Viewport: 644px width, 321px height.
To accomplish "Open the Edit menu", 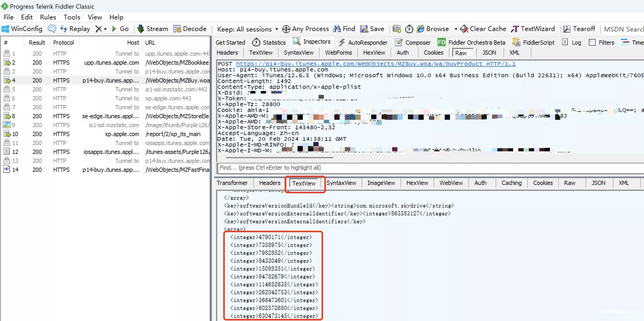I will [27, 17].
